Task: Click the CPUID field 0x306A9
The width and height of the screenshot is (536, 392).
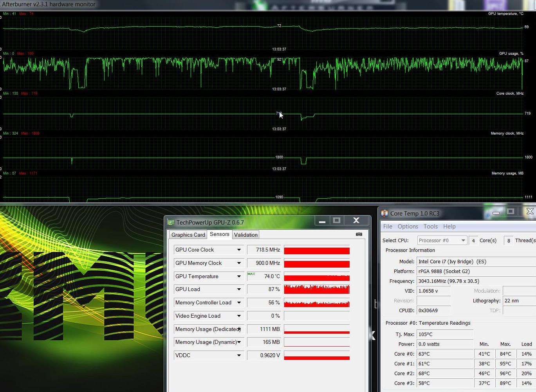Action: [433, 310]
